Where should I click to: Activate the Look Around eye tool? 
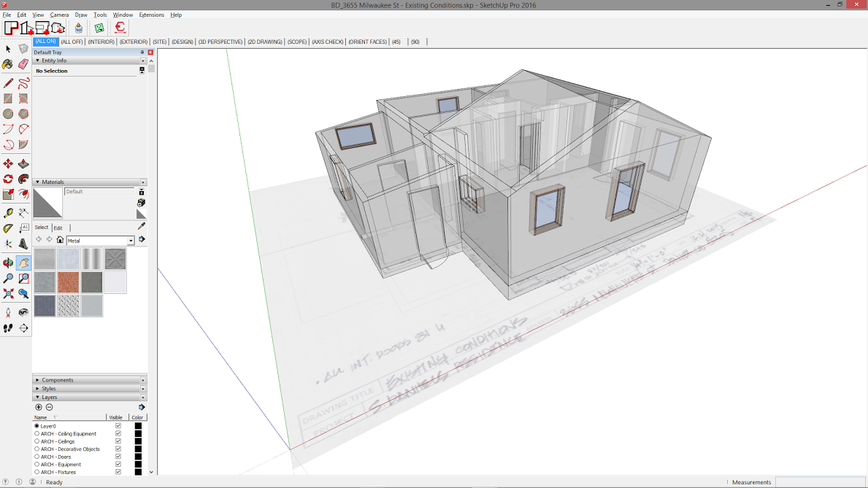click(23, 313)
